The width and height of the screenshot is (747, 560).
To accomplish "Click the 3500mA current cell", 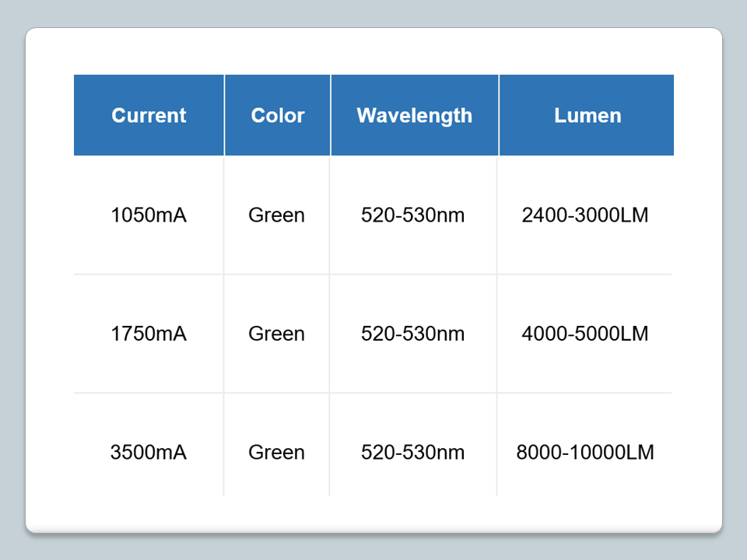I will (149, 452).
